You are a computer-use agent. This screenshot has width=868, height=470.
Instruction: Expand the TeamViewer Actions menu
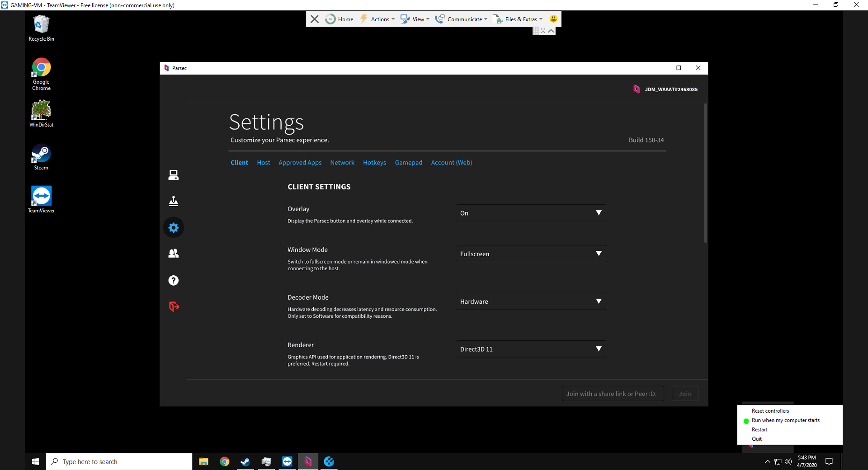click(x=377, y=19)
